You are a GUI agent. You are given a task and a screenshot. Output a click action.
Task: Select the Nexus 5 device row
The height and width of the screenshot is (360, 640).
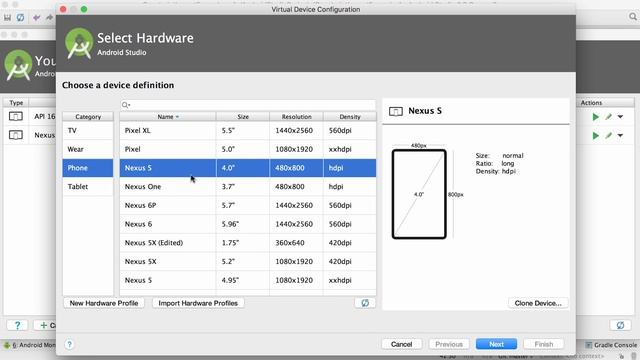[248, 280]
